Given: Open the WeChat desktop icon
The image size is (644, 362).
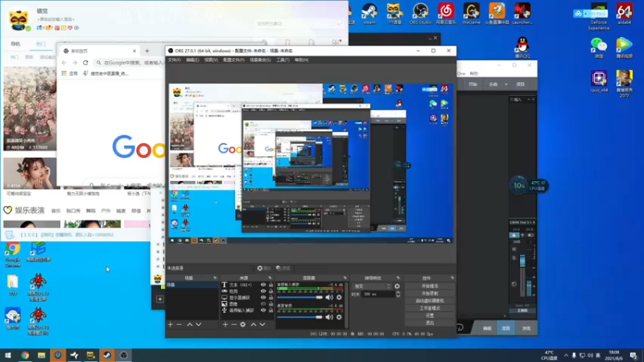Looking at the screenshot, I should click(x=599, y=47).
